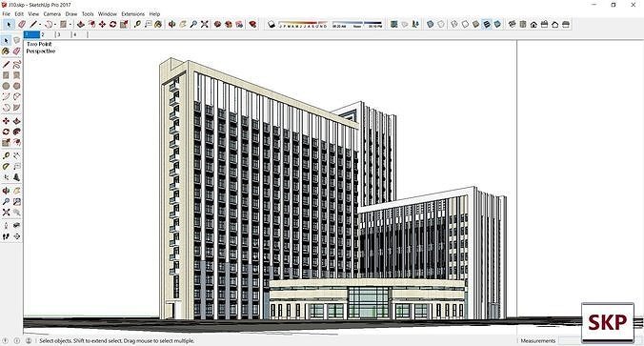Enable Shaded With Textures style

point(486,24)
